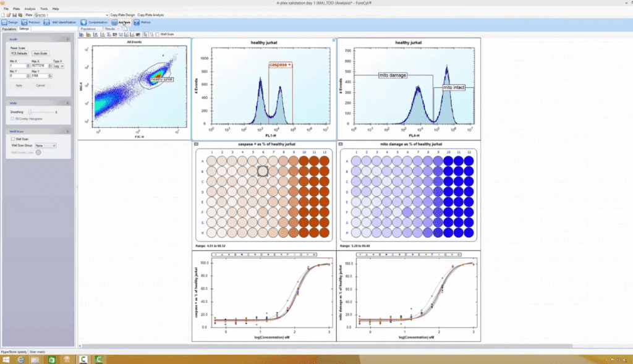This screenshot has width=633, height=364.
Task: Enable the Well Scan checkbox in the sidebar
Action: (12, 138)
